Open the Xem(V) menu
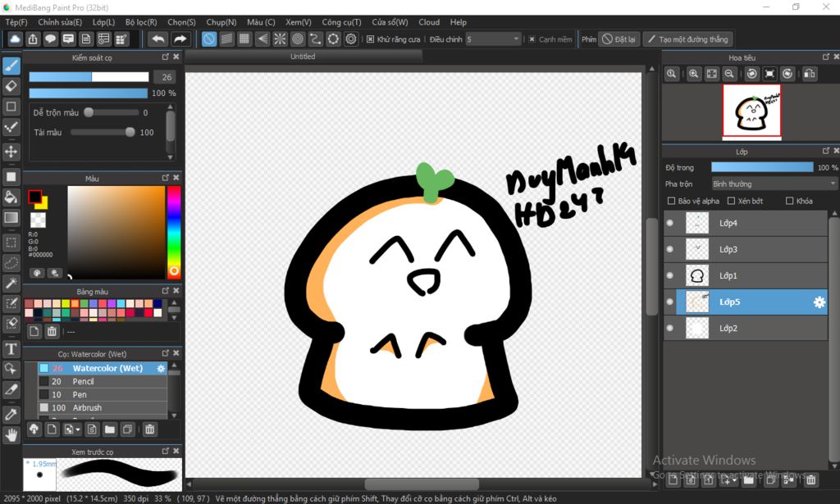 pyautogui.click(x=298, y=22)
